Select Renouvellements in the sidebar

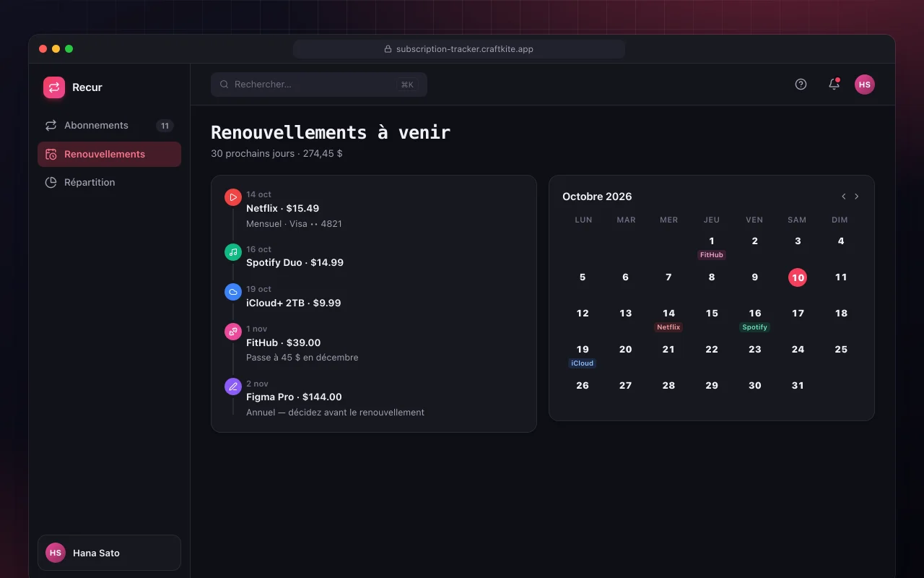pos(109,155)
